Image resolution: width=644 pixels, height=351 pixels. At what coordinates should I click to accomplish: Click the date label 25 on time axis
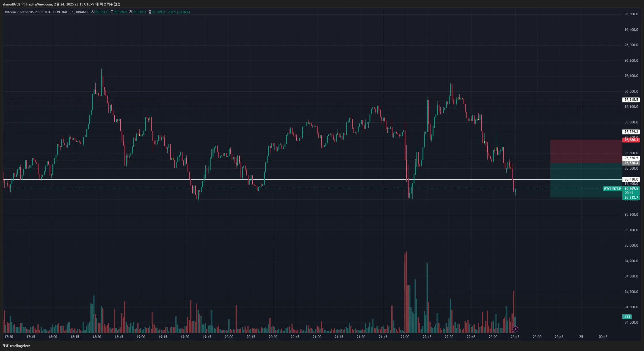(x=581, y=337)
